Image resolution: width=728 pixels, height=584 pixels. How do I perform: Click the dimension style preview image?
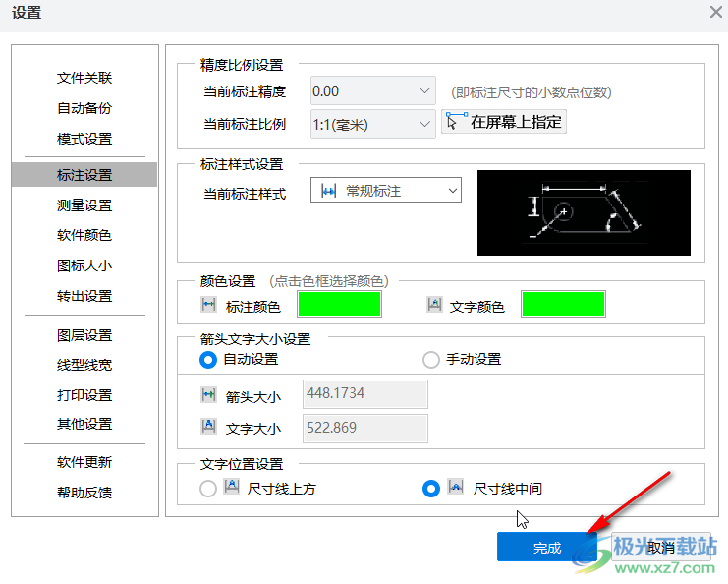tap(584, 212)
